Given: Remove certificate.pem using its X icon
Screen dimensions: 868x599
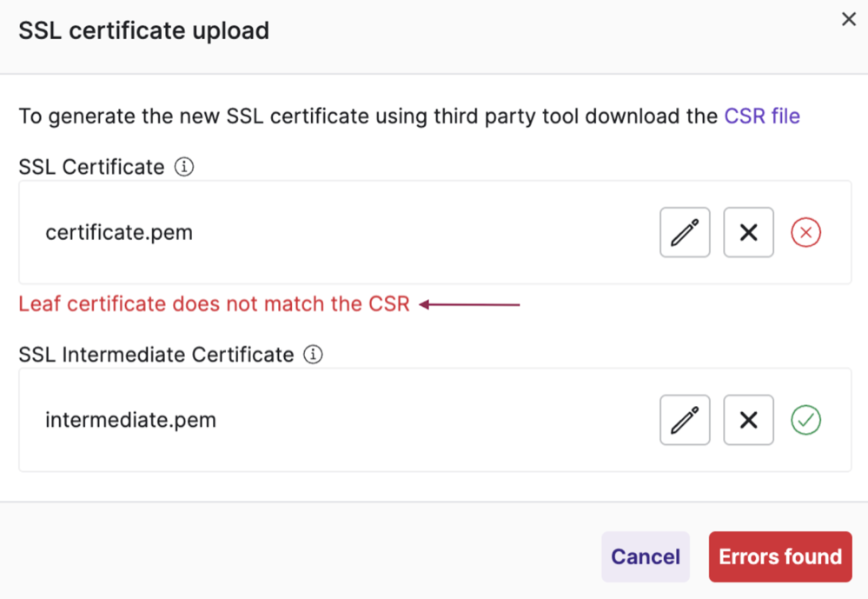Looking at the screenshot, I should (748, 232).
